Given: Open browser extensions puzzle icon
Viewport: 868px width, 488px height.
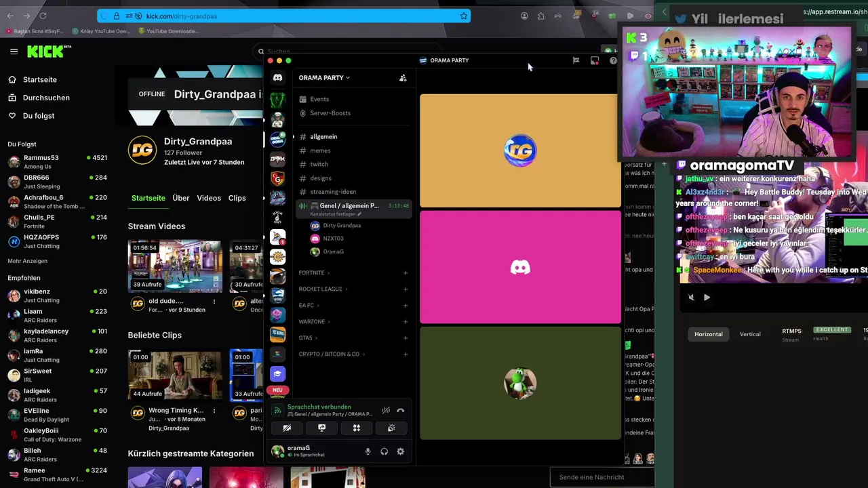Looking at the screenshot, I should (x=541, y=16).
